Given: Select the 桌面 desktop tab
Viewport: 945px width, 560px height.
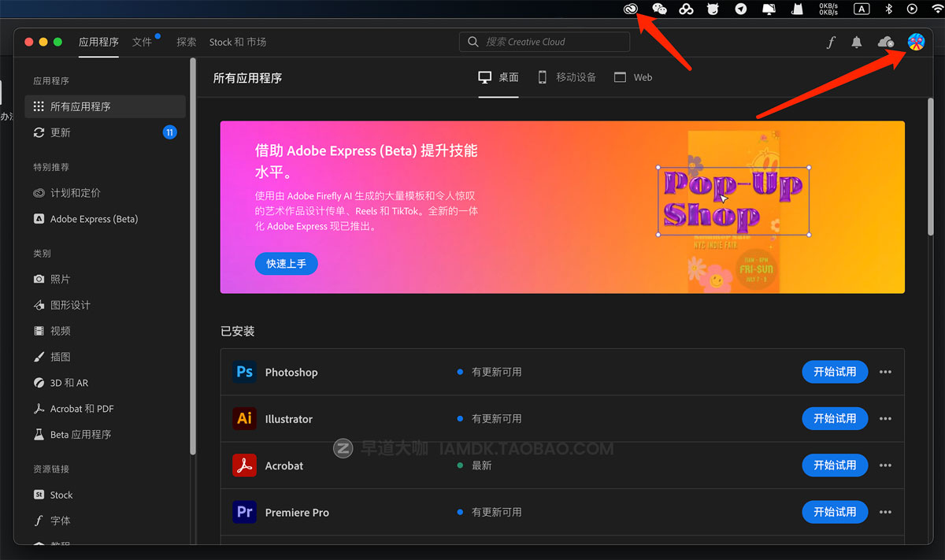Looking at the screenshot, I should [498, 77].
